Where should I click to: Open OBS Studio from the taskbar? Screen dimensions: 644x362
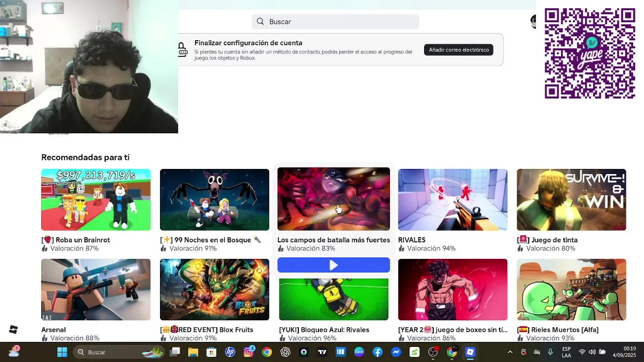(433, 352)
